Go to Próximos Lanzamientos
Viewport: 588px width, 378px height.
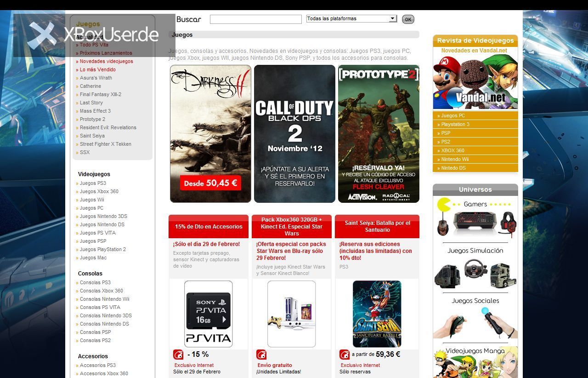(x=106, y=53)
